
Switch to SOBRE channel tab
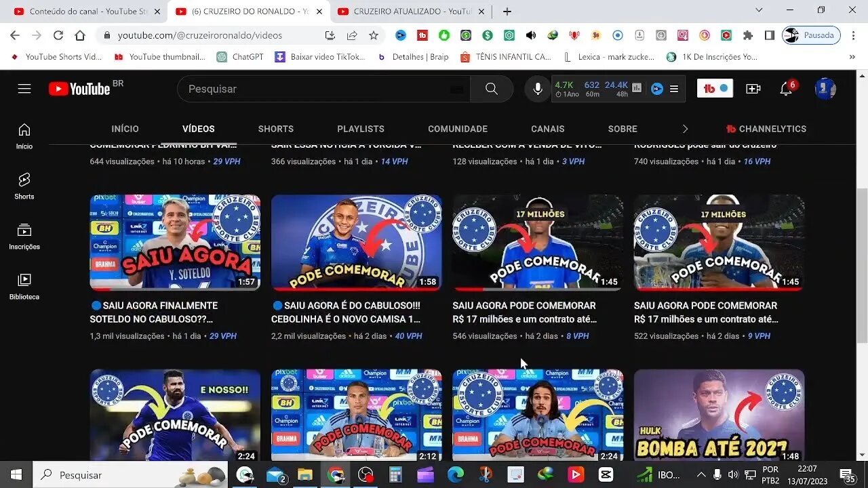[x=623, y=129]
